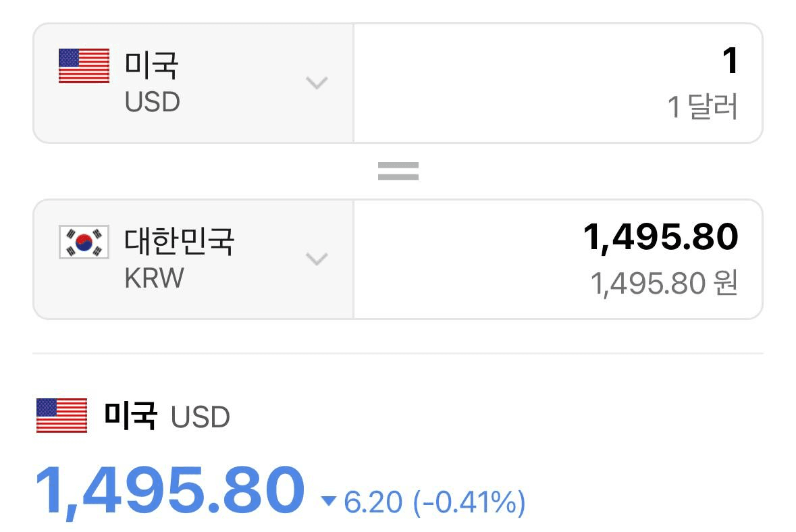This screenshot has width=796, height=532.
Task: Expand the 미국 USD currency chevron
Action: pos(317,83)
